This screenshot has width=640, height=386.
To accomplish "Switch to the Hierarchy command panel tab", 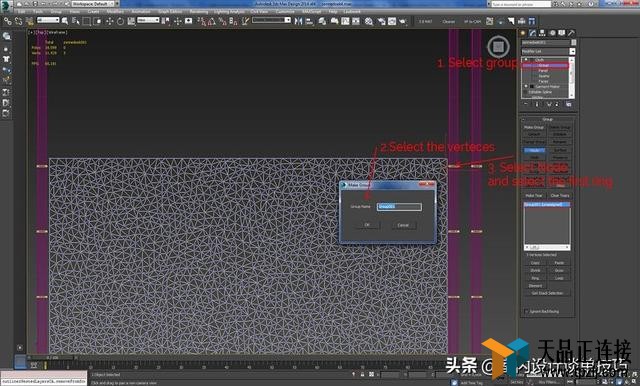I will (542, 33).
